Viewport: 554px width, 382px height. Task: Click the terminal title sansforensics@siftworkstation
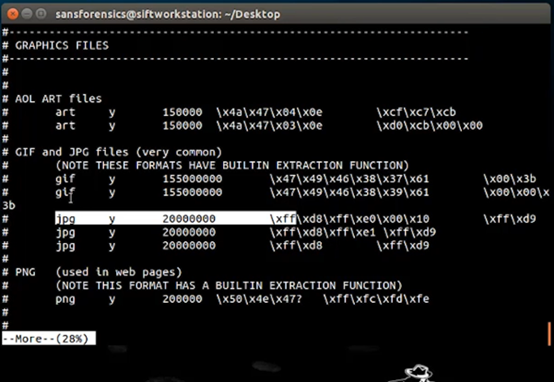pos(167,14)
